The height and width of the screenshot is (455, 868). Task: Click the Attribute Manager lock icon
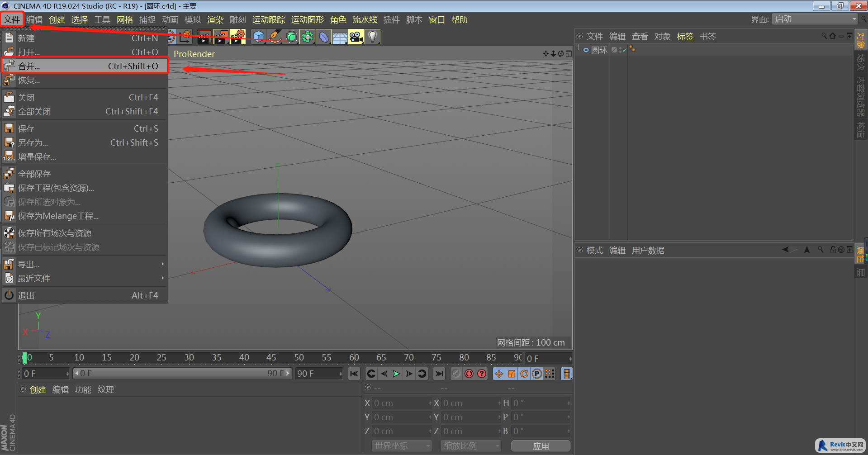[x=833, y=250]
